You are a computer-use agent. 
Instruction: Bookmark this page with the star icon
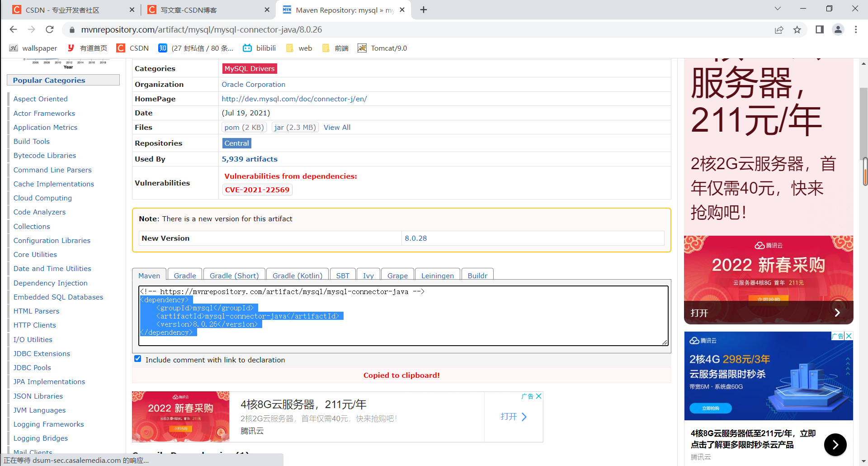point(797,30)
